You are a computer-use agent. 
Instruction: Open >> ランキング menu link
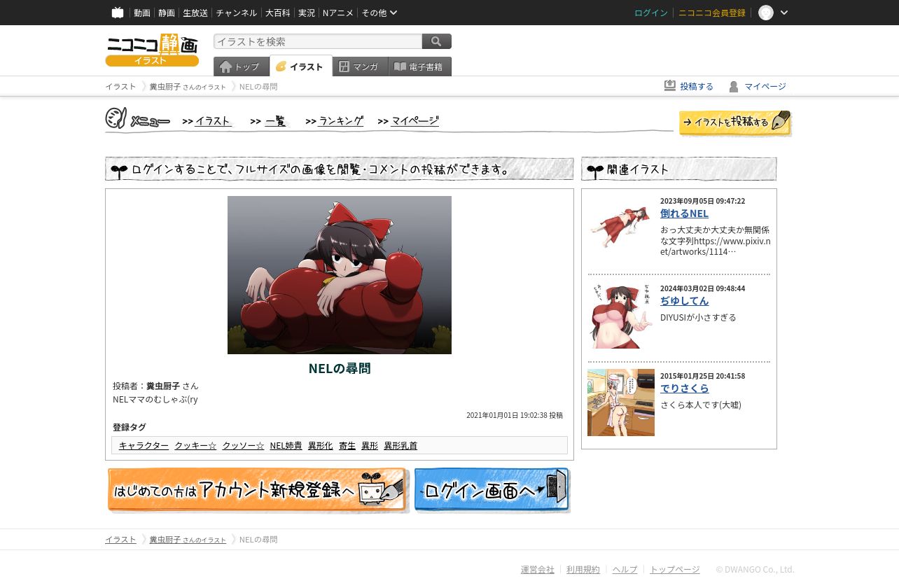335,121
